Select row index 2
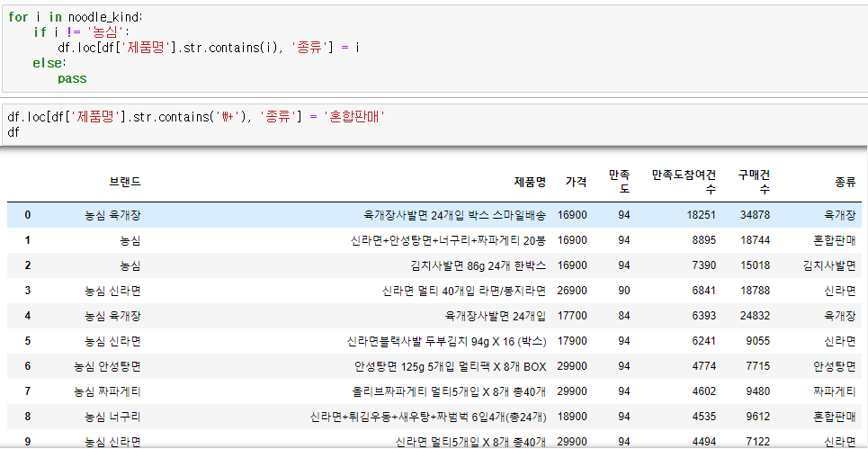 click(28, 265)
